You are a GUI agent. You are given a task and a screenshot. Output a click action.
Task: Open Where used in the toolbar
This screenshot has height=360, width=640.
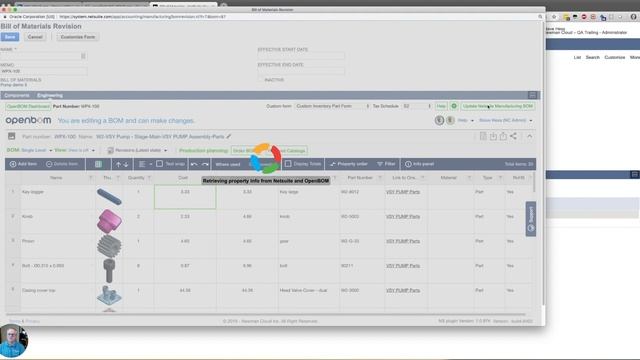coord(228,164)
